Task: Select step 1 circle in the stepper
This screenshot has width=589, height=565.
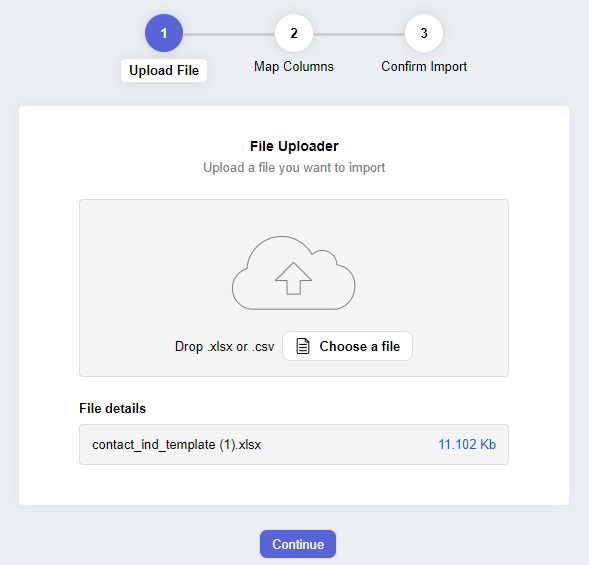Action: [164, 33]
